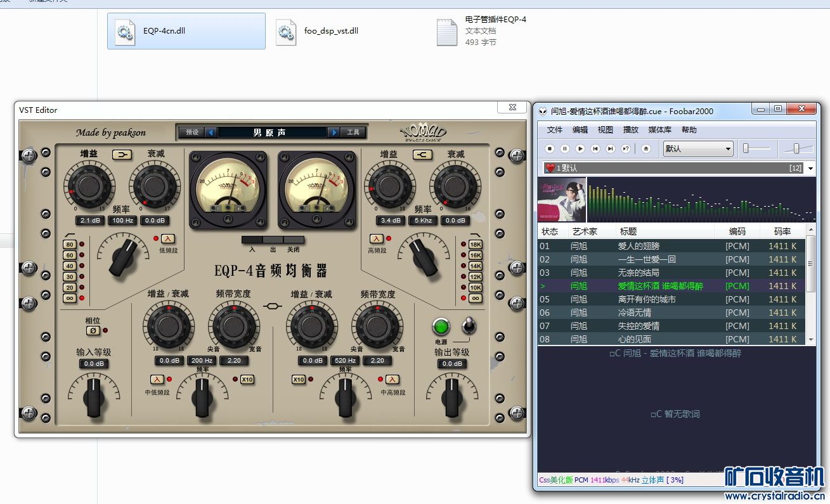The height and width of the screenshot is (504, 830).
Task: Select the 18K high cut button
Action: coord(475,245)
